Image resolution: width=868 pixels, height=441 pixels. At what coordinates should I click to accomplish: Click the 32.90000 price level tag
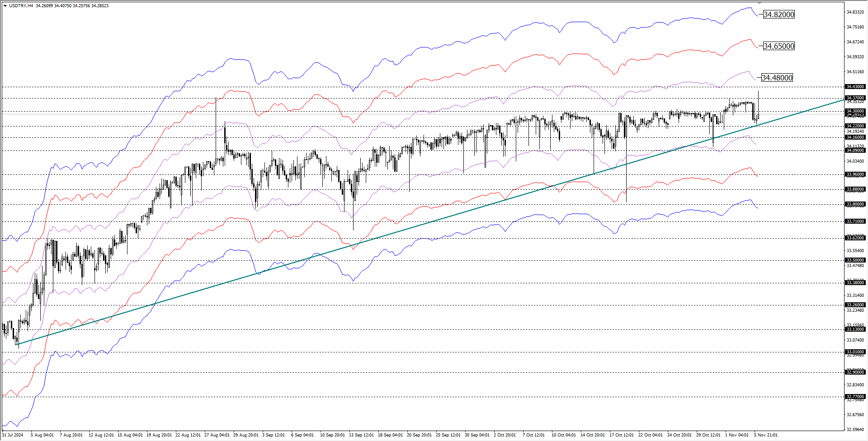click(x=855, y=372)
